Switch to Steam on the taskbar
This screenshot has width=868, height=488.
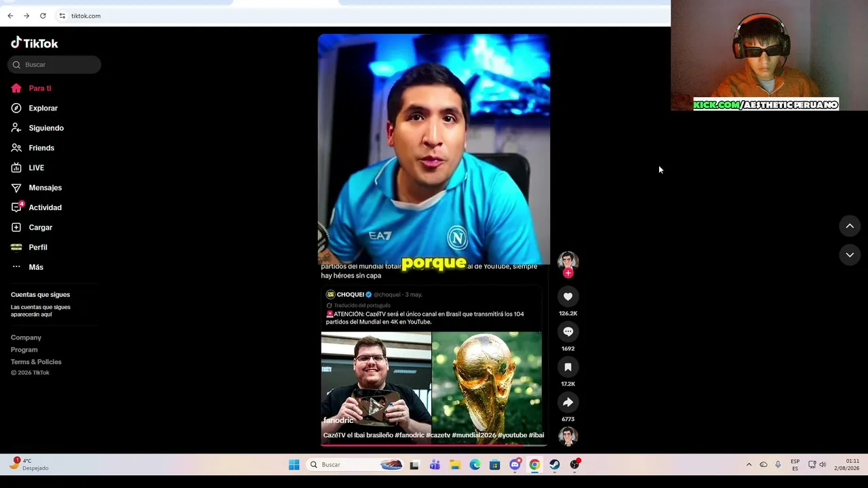(x=555, y=465)
